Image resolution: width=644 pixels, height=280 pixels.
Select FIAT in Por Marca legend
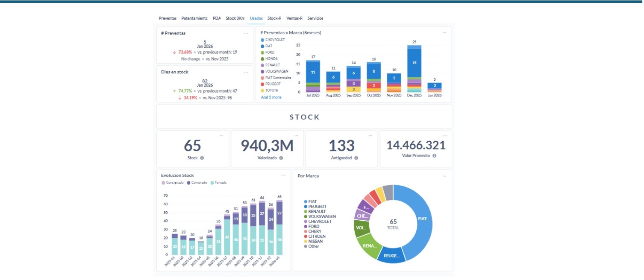(x=312, y=201)
